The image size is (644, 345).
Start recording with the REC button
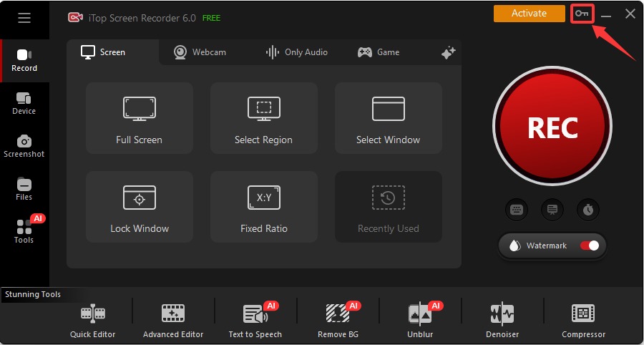pyautogui.click(x=552, y=128)
